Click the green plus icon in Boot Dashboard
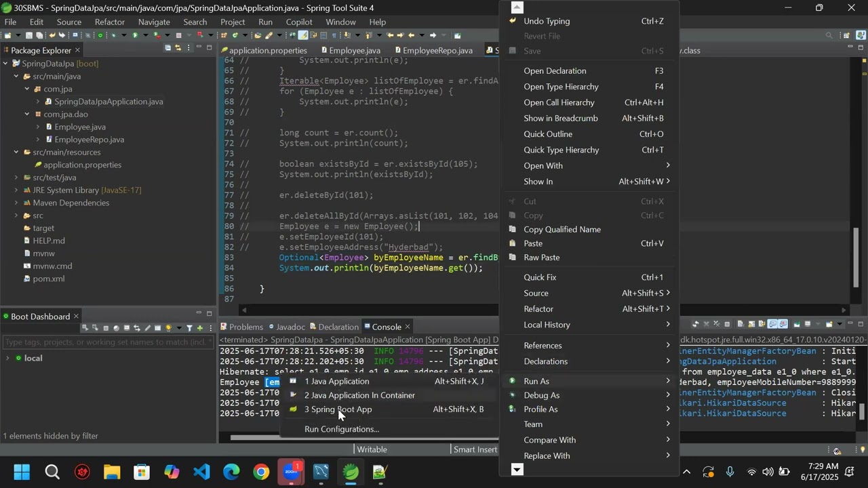This screenshot has height=488, width=868. [200, 328]
